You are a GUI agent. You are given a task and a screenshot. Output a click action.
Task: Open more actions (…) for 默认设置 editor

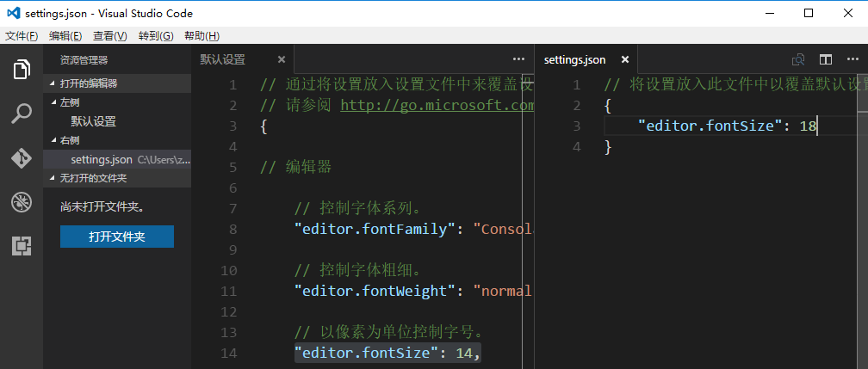[518, 59]
